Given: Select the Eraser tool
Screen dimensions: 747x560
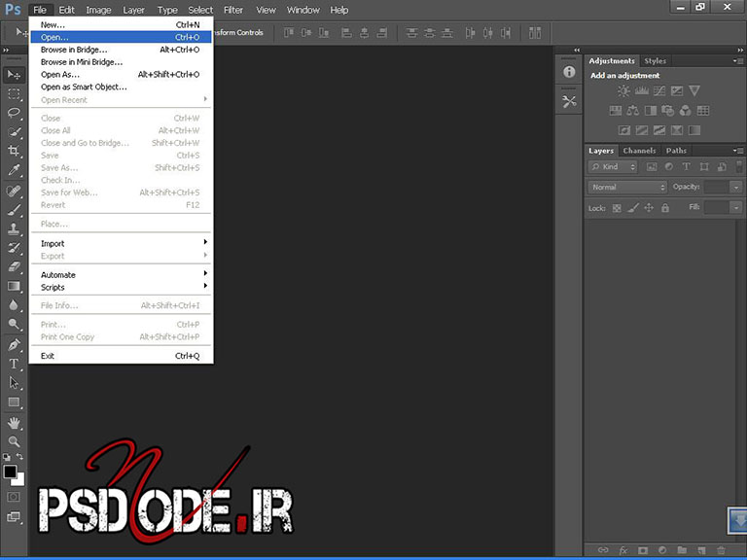Looking at the screenshot, I should coord(14,267).
